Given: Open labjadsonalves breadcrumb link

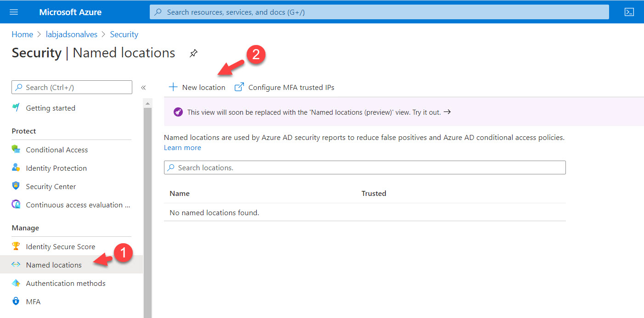Looking at the screenshot, I should point(72,34).
